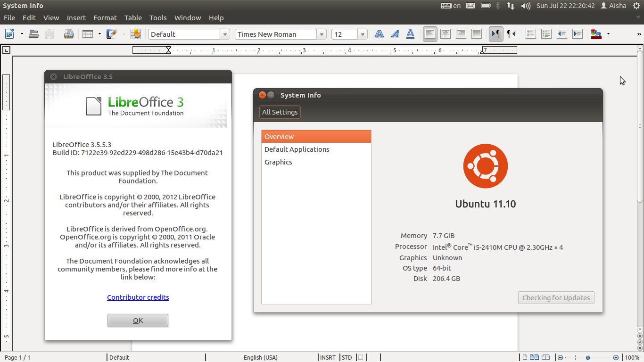This screenshot has height=362, width=644.
Task: Click OK in LibreOffice about dialog
Action: click(138, 321)
